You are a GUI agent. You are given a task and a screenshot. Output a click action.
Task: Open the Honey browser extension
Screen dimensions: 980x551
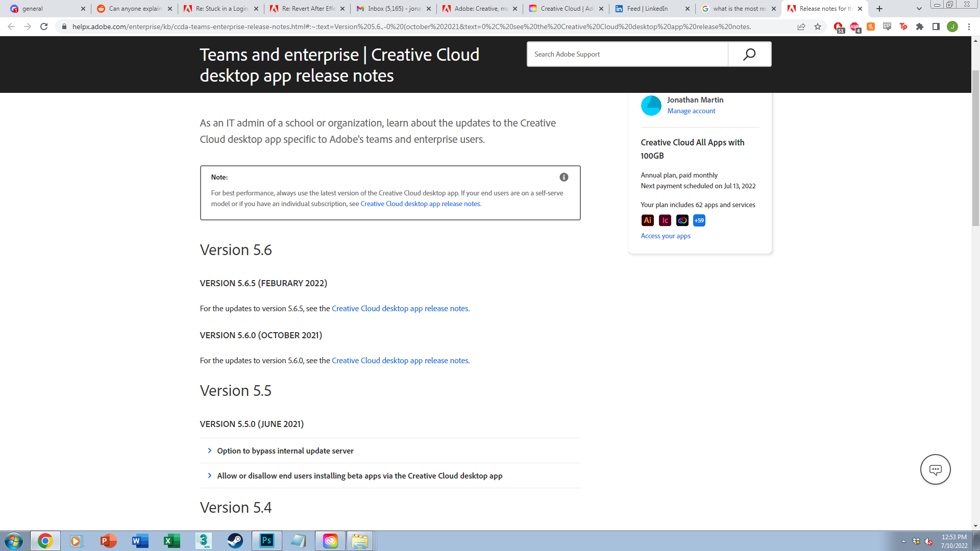point(870,27)
